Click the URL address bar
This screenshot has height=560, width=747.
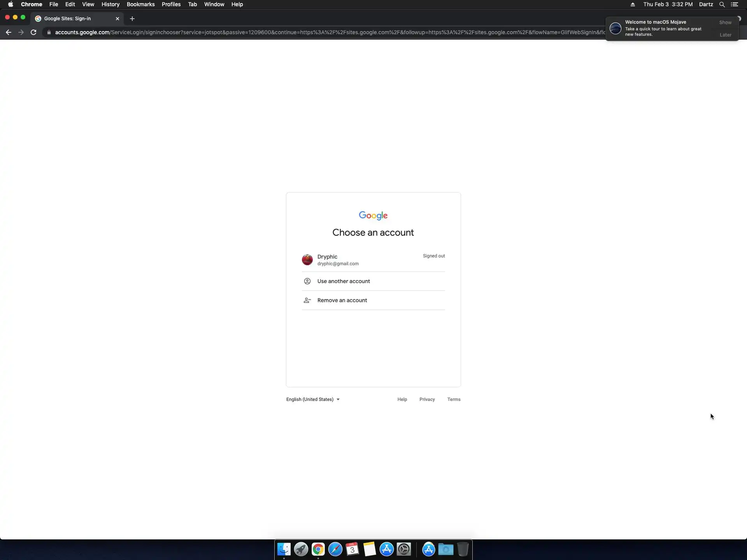click(311, 32)
